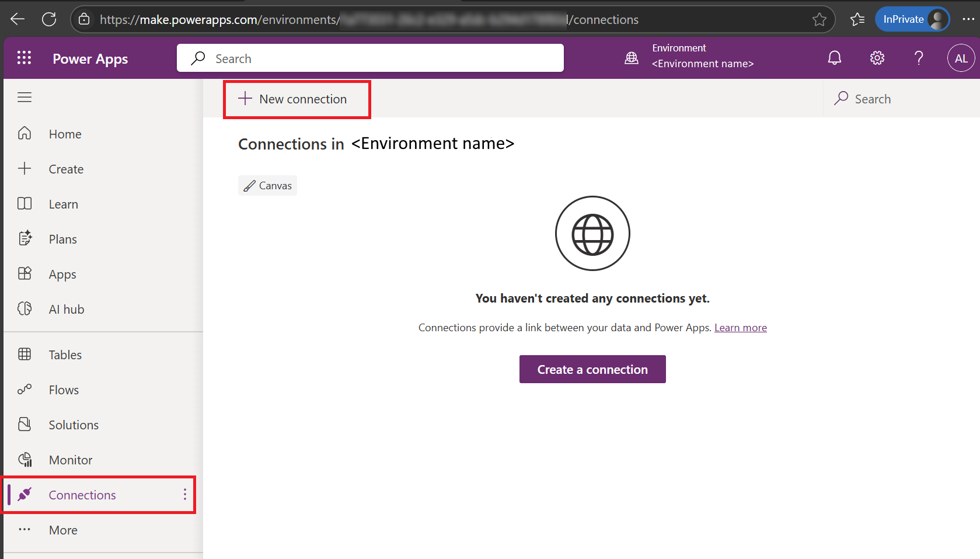This screenshot has width=980, height=559.
Task: Open the Apps section
Action: (x=62, y=274)
